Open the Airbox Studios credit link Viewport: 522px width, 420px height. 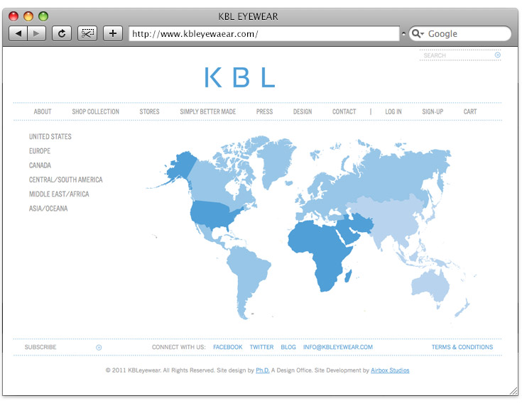pos(390,370)
